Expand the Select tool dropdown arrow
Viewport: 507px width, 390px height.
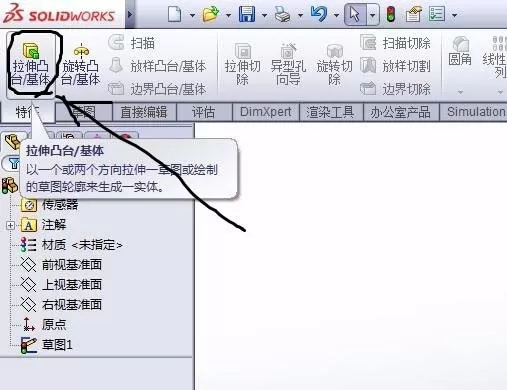click(x=373, y=15)
